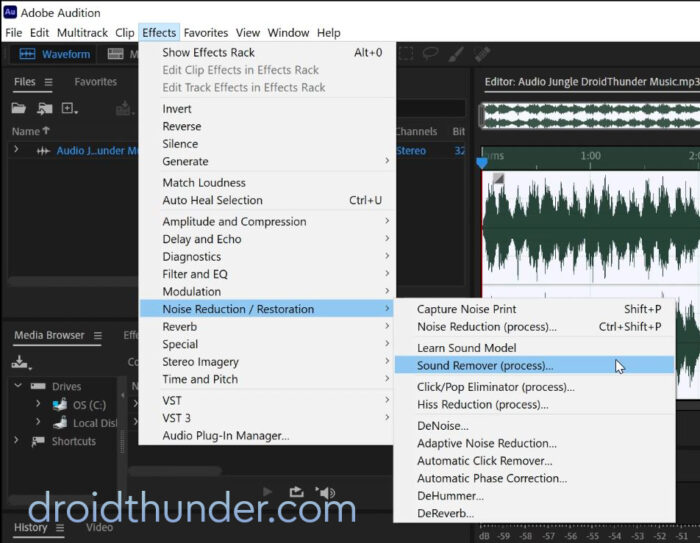Expand the Local Disk drive
Screen dimensions: 700x543
[38, 421]
